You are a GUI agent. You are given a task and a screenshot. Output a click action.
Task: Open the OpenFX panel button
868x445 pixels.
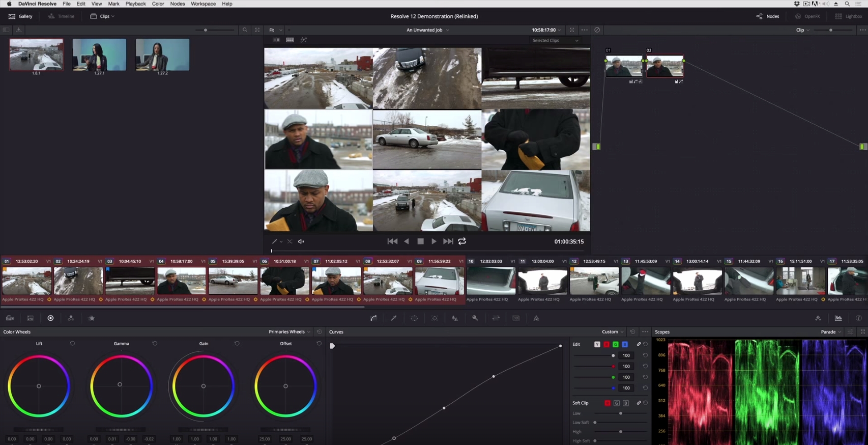coord(807,16)
